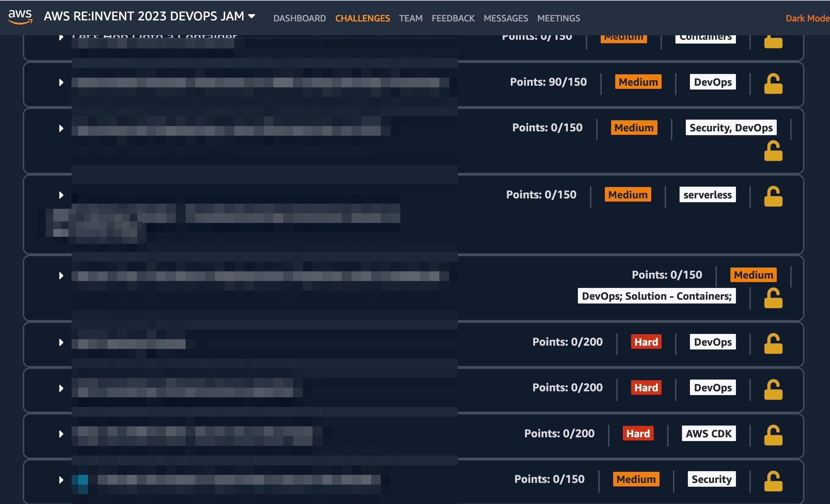830x504 pixels.
Task: Open the Meetings tab
Action: (559, 18)
